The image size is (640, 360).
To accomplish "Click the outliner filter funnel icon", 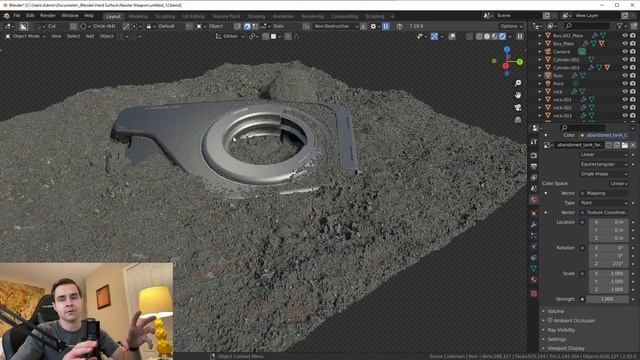I will [620, 26].
